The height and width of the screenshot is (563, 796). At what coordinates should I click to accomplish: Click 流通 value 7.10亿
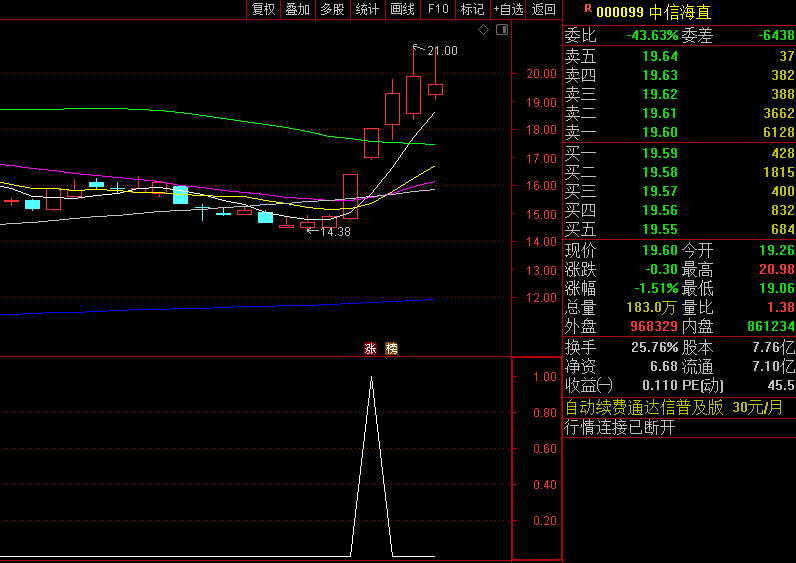click(x=774, y=367)
